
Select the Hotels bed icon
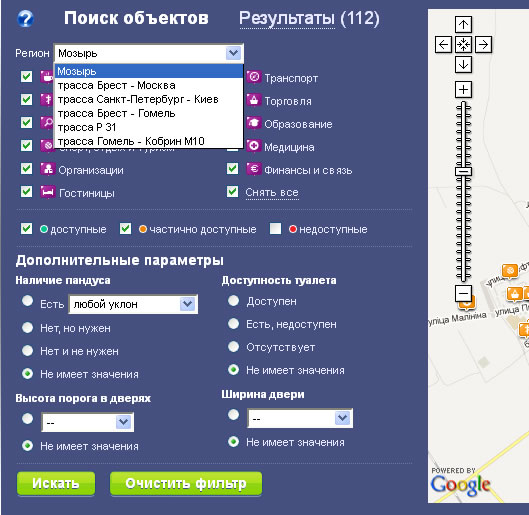pos(48,192)
